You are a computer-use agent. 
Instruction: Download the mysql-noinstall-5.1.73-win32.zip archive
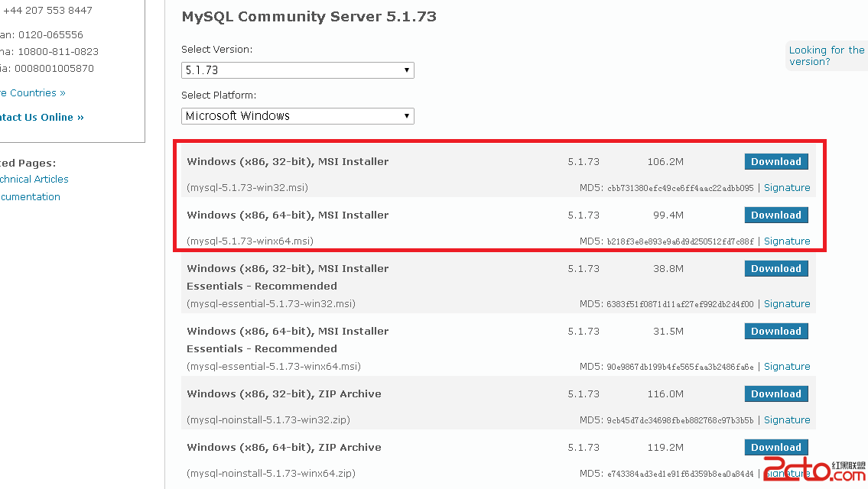point(776,393)
